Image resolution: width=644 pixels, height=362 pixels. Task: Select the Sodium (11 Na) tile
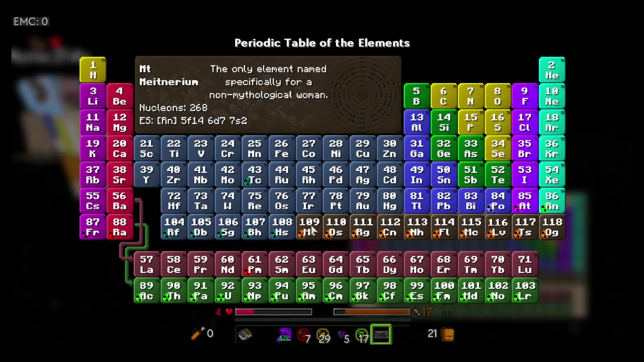[x=93, y=122]
